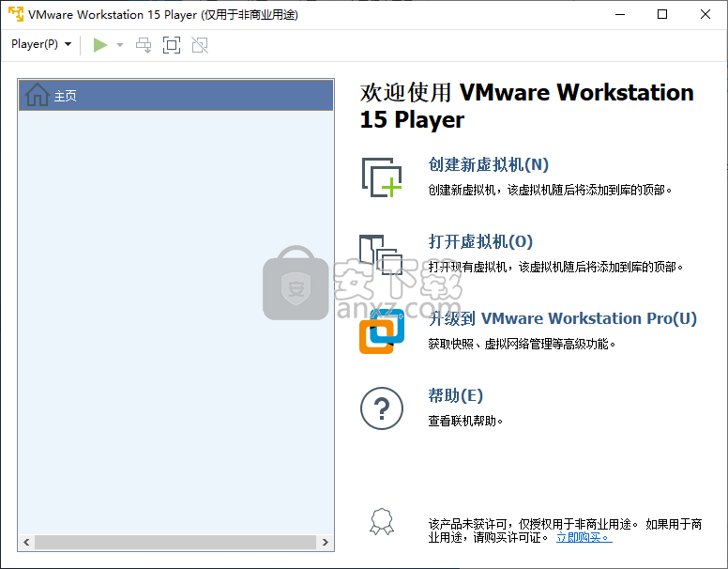Click text 获取快照、虚拟网络管理等高级功能

[522, 345]
